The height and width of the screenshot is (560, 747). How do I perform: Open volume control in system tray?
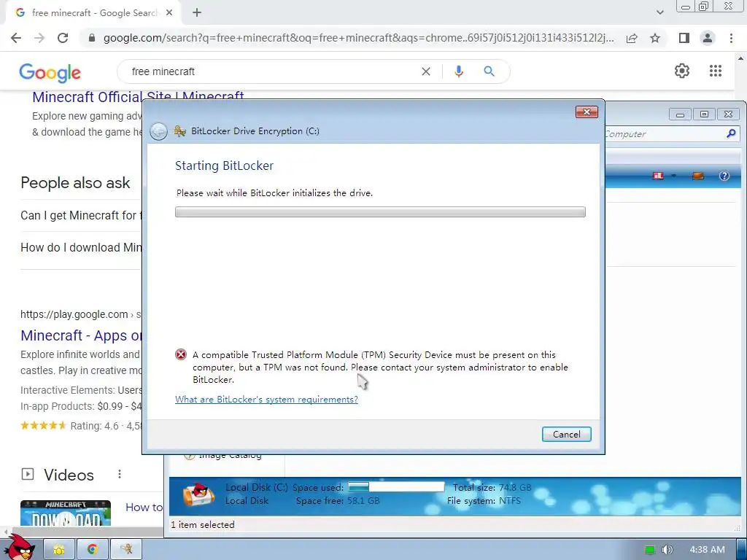(667, 550)
